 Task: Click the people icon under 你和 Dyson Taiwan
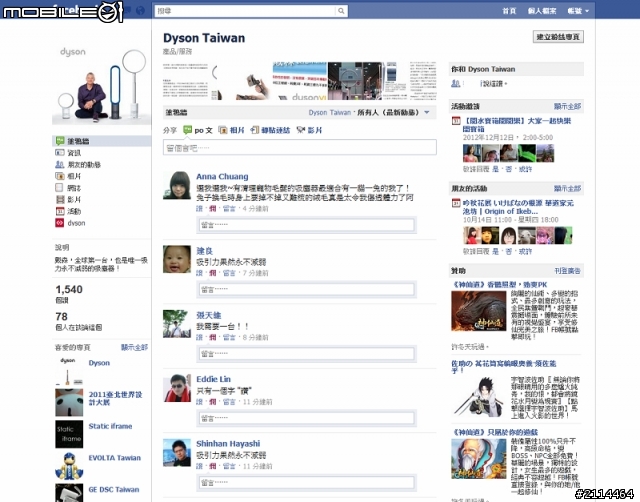pyautogui.click(x=456, y=84)
